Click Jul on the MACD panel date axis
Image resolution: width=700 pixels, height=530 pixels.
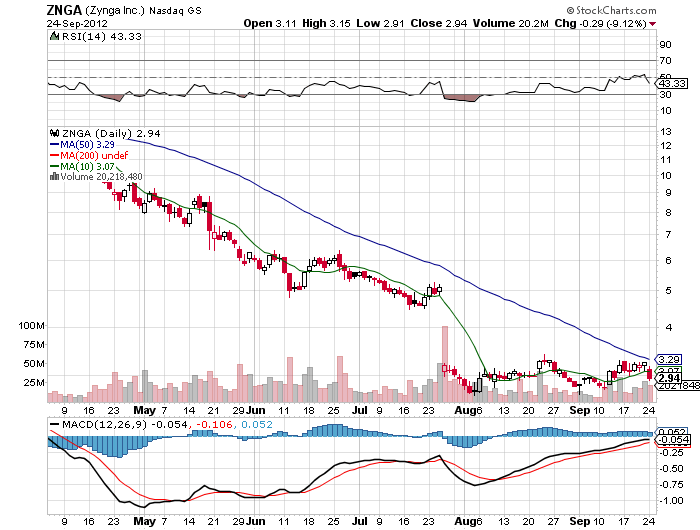[360, 521]
